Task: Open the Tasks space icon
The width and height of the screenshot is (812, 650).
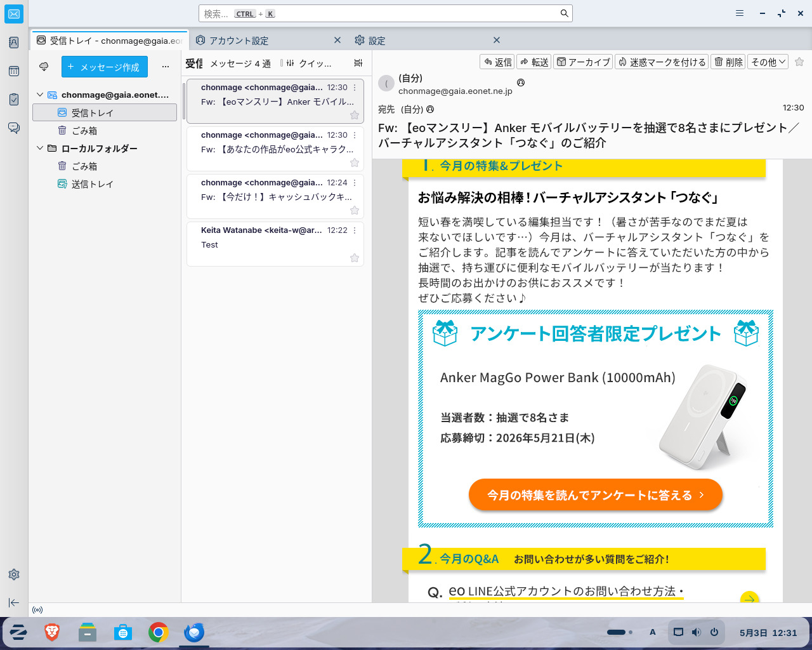Action: [14, 100]
